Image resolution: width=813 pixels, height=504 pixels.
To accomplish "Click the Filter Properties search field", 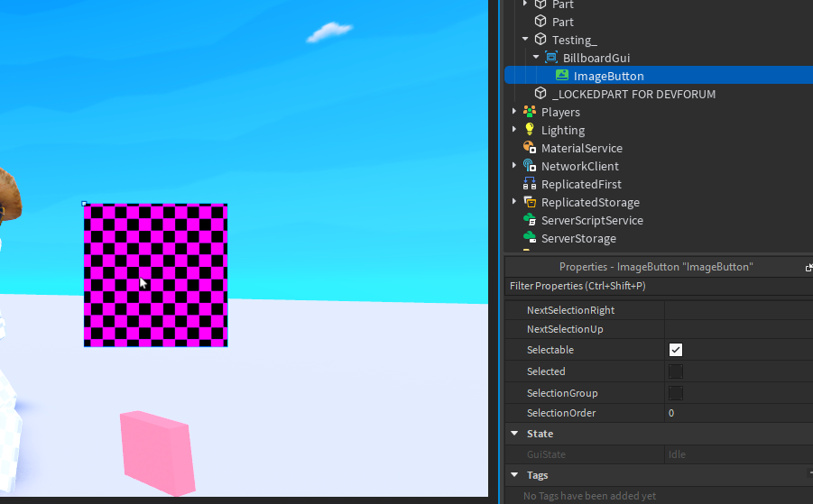I will [x=659, y=286].
